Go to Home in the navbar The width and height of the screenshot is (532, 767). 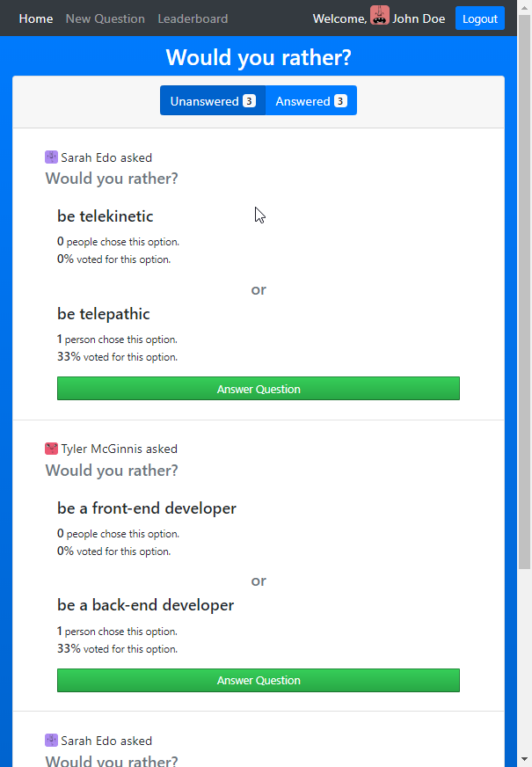click(x=36, y=18)
